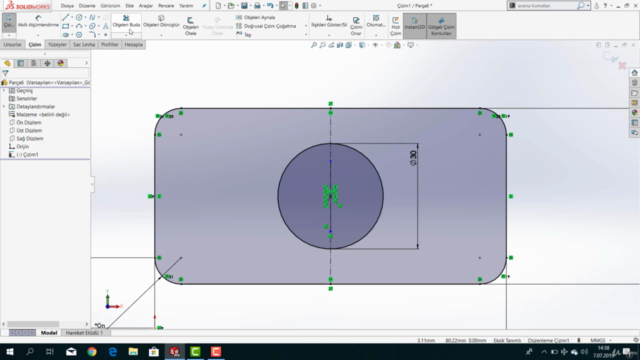Expand the Geçmiş tree node

(x=4, y=91)
